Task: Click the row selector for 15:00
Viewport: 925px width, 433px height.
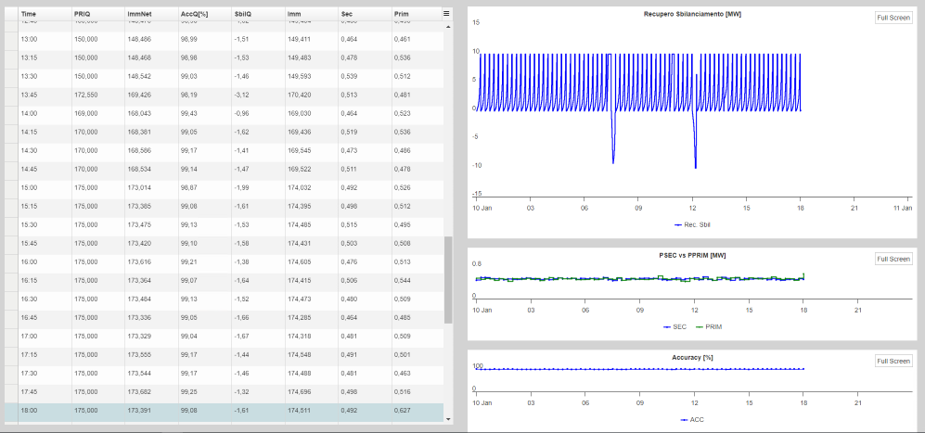Action: tap(9, 187)
